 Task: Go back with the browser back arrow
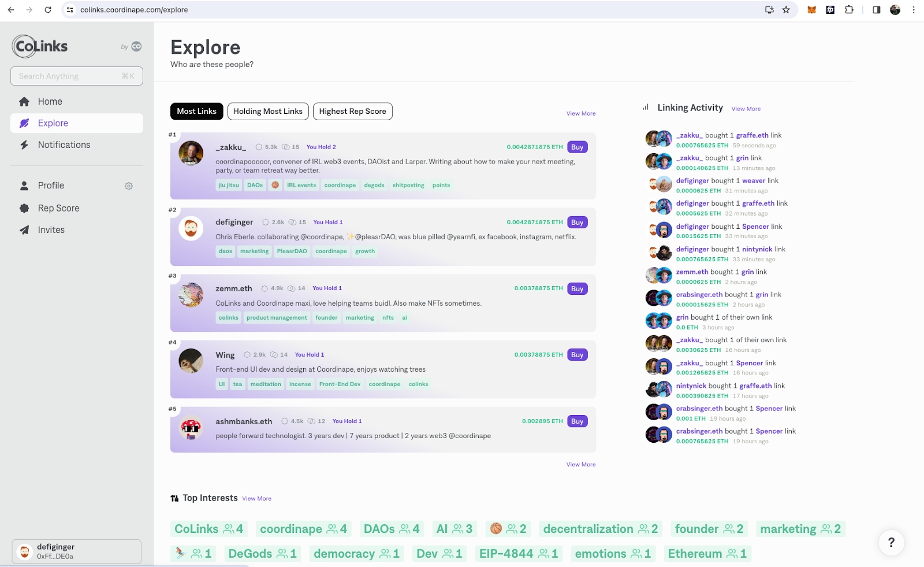11,10
